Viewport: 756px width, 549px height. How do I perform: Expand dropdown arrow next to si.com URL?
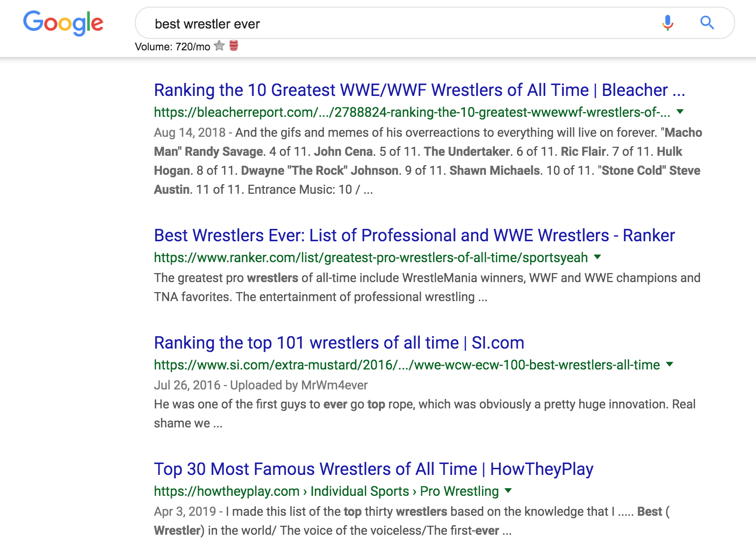(x=670, y=365)
